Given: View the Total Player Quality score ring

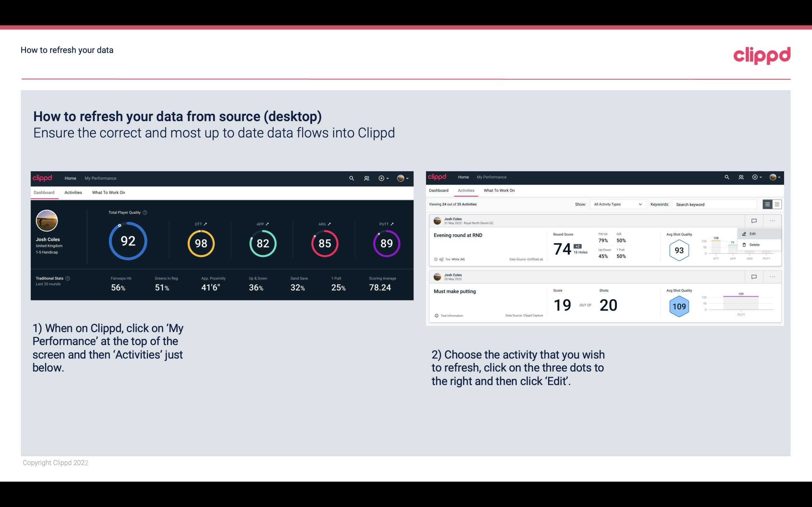Looking at the screenshot, I should point(127,241).
